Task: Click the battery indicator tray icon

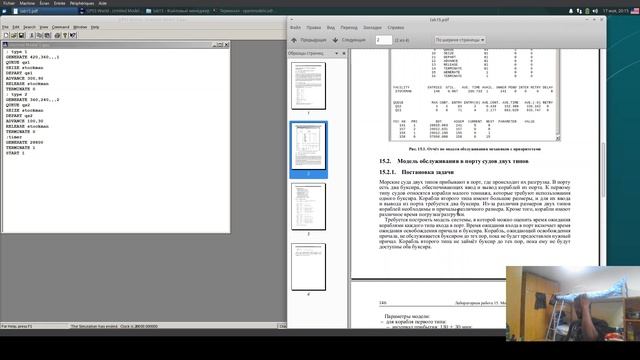Action: coord(587,11)
